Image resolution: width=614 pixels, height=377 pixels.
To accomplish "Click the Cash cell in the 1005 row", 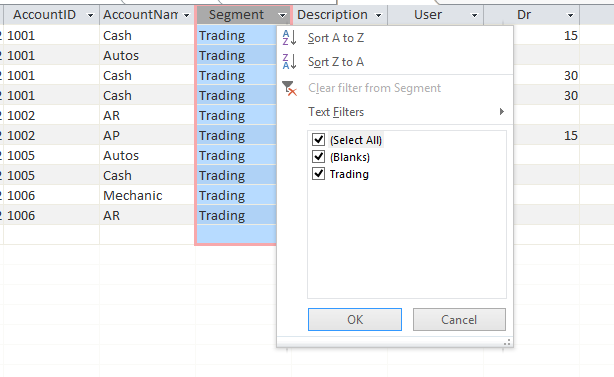I will pos(147,175).
